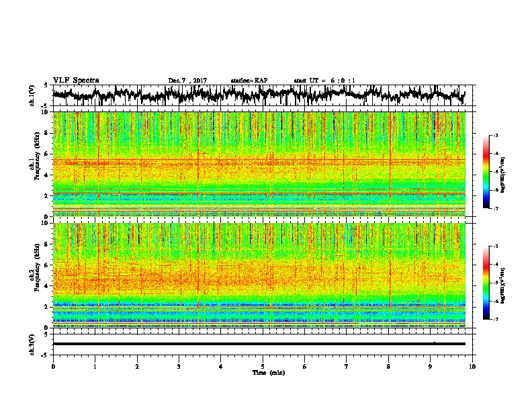Click the ch.2 spectrogram panel

[259, 275]
